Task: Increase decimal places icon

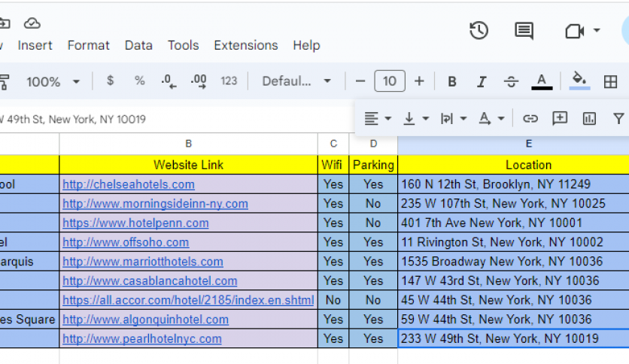Action: (199, 81)
